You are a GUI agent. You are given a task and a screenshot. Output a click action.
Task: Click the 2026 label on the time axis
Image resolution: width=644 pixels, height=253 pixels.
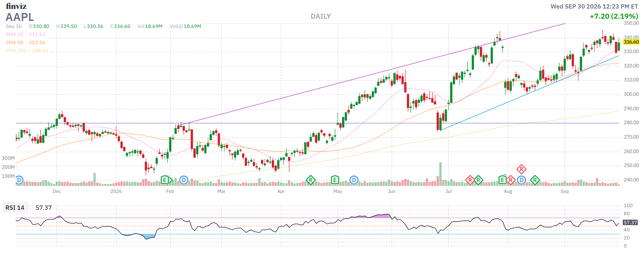[x=116, y=191]
